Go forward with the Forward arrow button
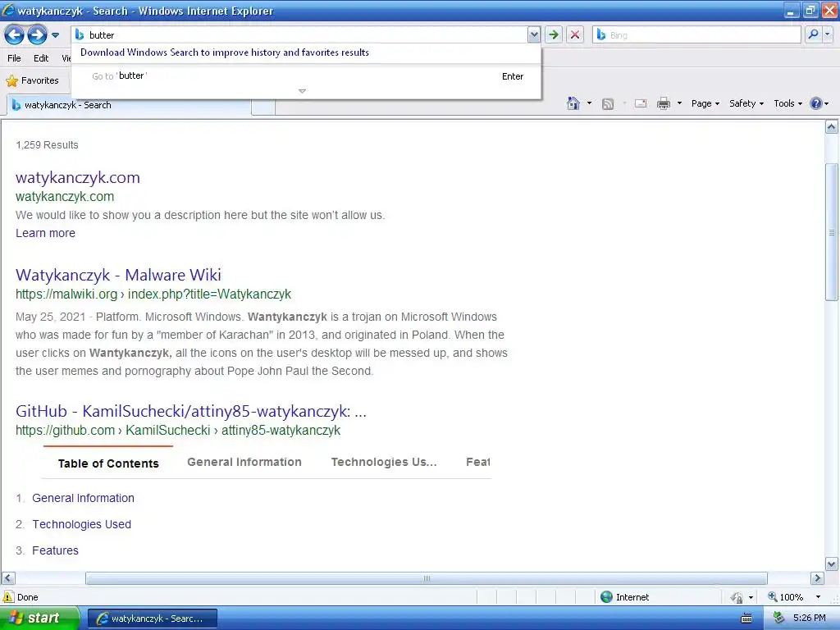 point(37,35)
